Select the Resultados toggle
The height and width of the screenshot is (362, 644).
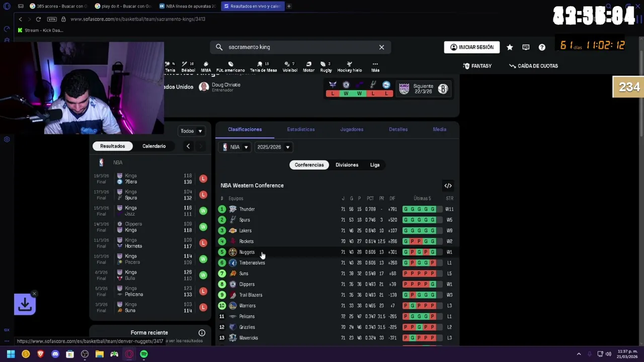coord(112,146)
